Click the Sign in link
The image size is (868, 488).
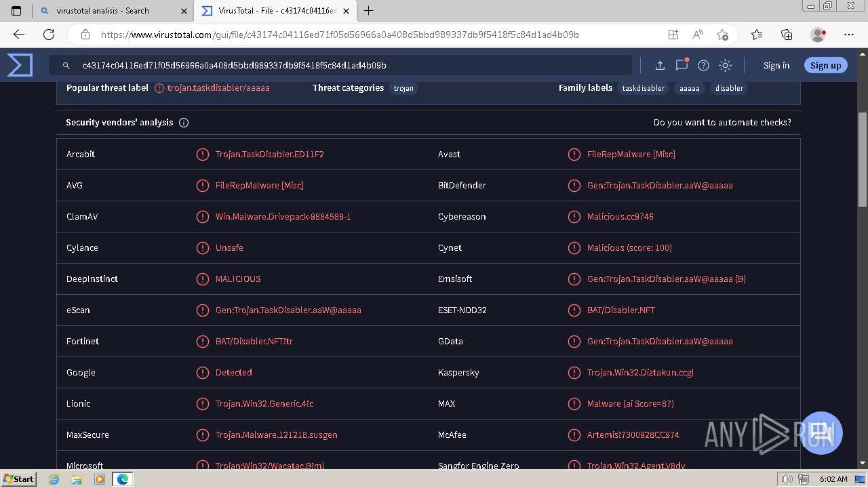[x=776, y=66]
